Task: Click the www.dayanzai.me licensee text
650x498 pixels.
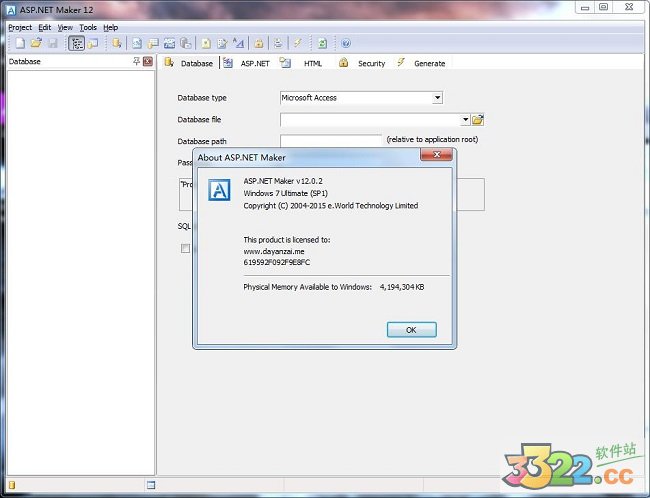Action: pyautogui.click(x=274, y=251)
